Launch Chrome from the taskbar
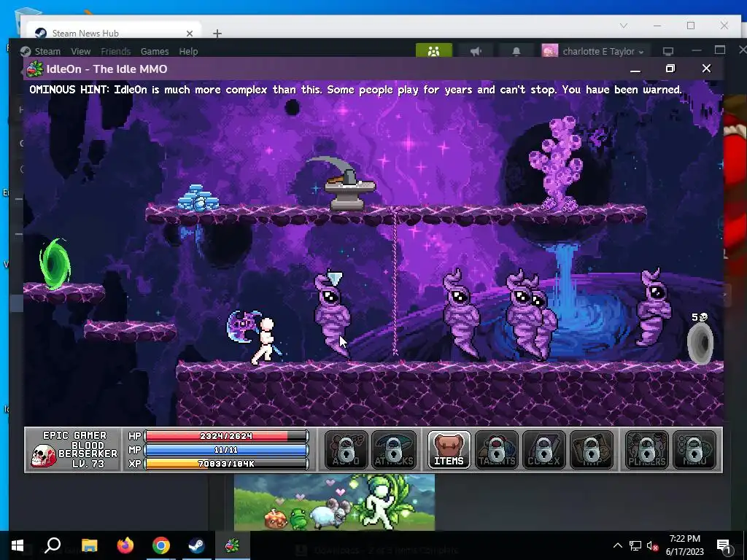This screenshot has width=747, height=560. click(161, 545)
